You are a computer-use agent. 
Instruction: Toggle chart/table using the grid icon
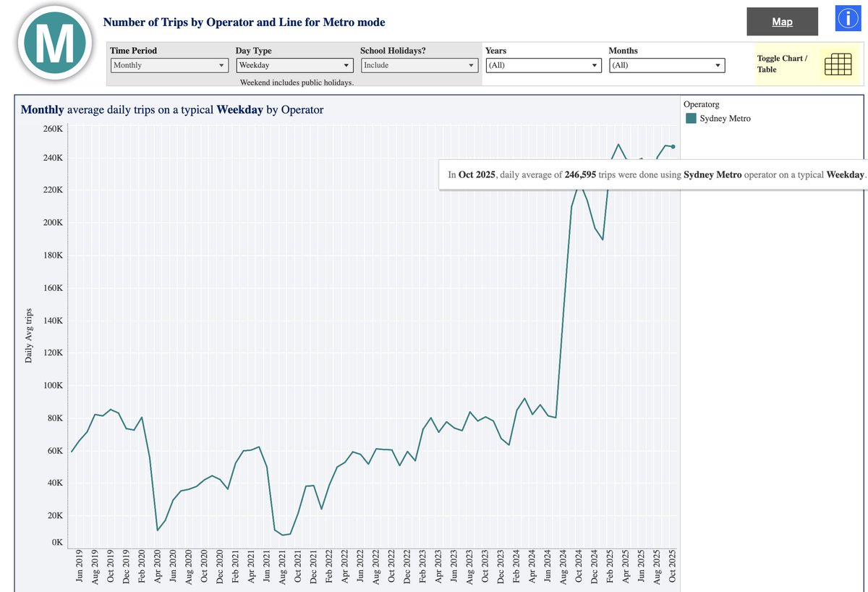[838, 64]
